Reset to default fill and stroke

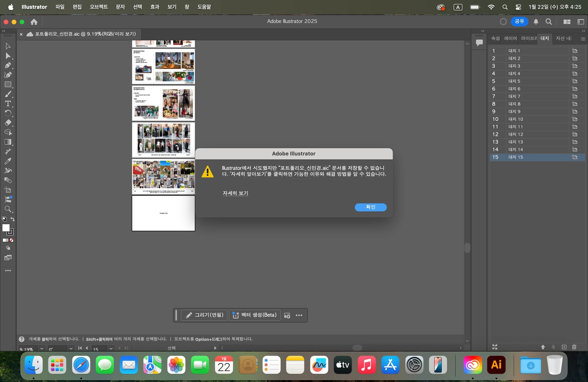point(4,219)
